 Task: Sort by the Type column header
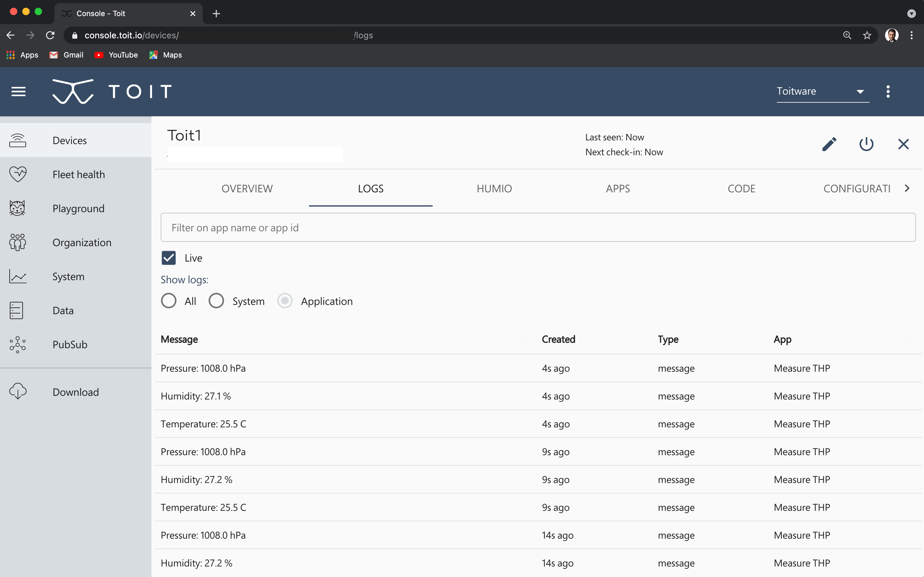tap(668, 339)
